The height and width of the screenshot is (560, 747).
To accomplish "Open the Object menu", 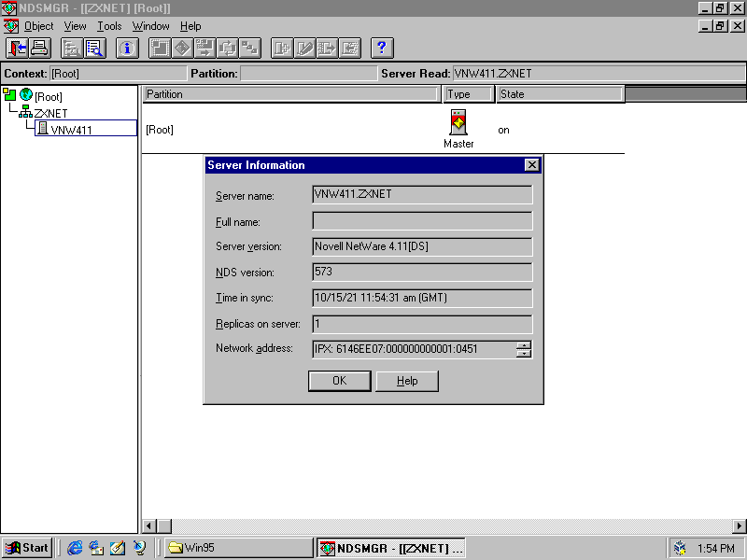I will click(x=38, y=26).
